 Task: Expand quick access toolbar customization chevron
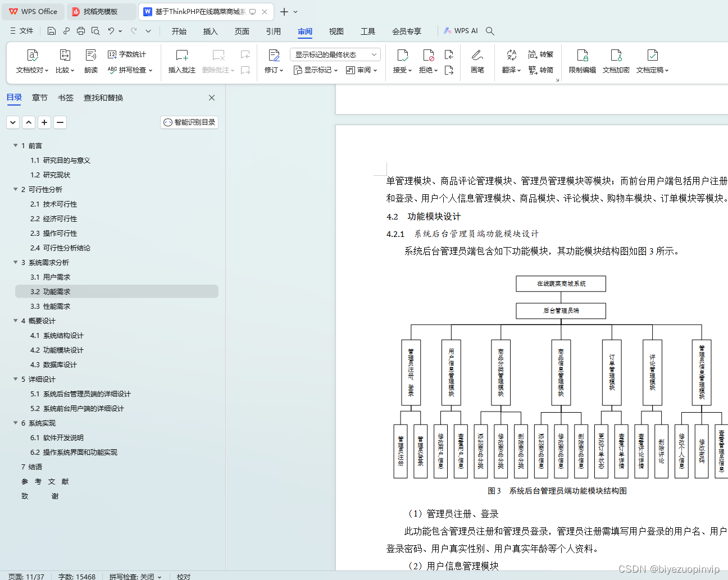[148, 31]
